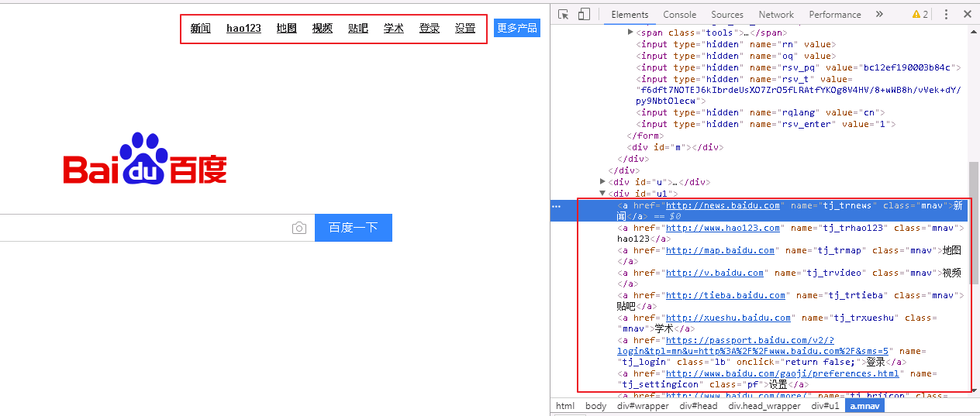
Task: Click the 更多产品 button
Action: click(x=517, y=28)
